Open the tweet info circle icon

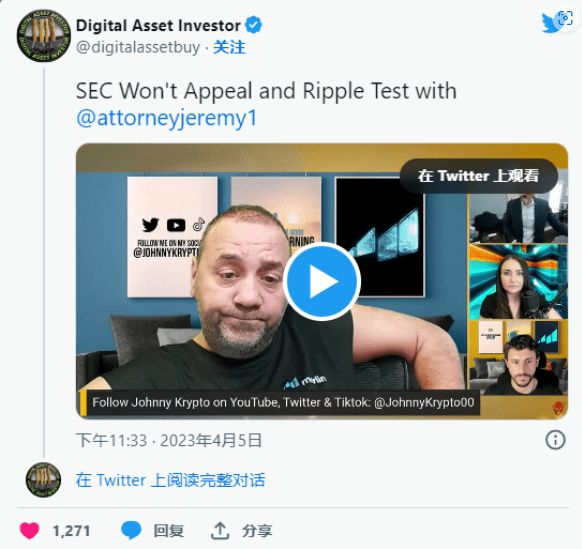point(555,440)
